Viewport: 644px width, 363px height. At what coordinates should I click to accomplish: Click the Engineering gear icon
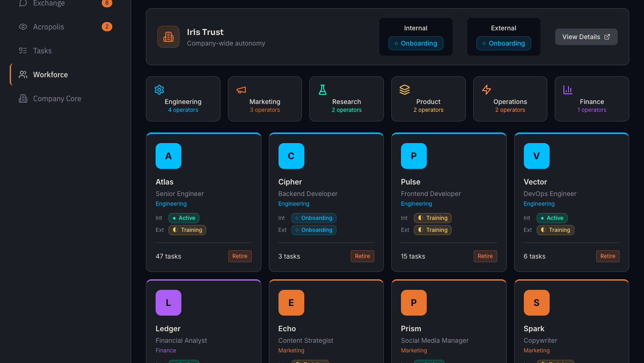pyautogui.click(x=159, y=90)
